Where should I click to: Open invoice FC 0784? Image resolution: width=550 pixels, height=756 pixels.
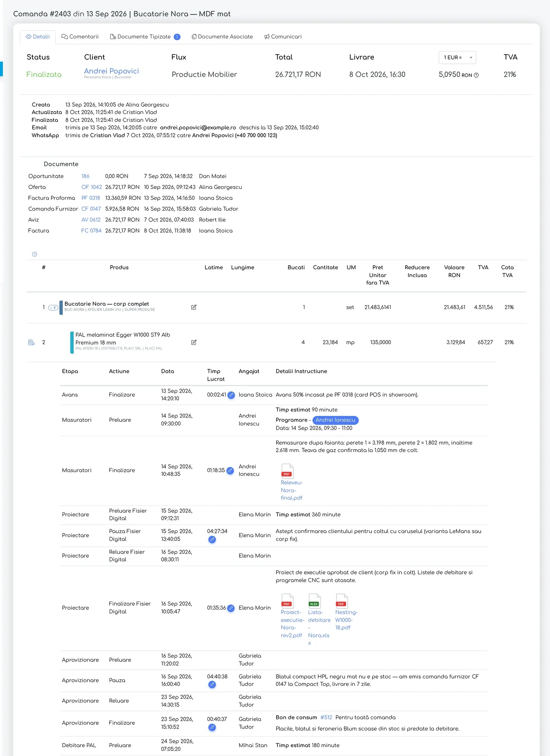[91, 231]
